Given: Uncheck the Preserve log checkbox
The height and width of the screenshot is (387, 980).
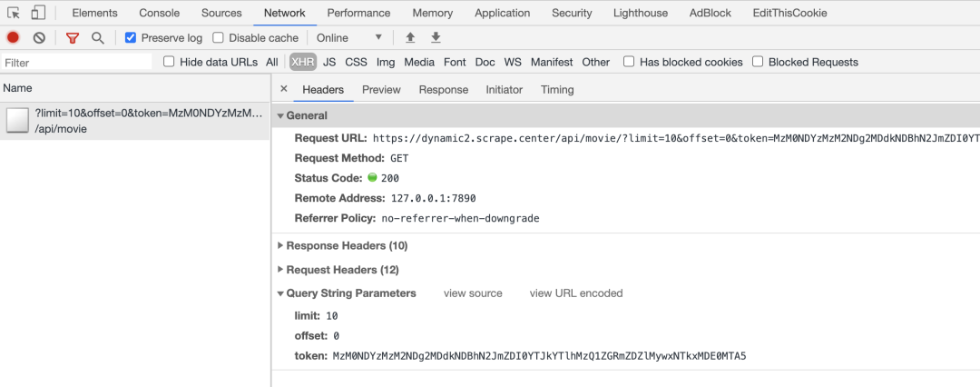Looking at the screenshot, I should click(131, 37).
